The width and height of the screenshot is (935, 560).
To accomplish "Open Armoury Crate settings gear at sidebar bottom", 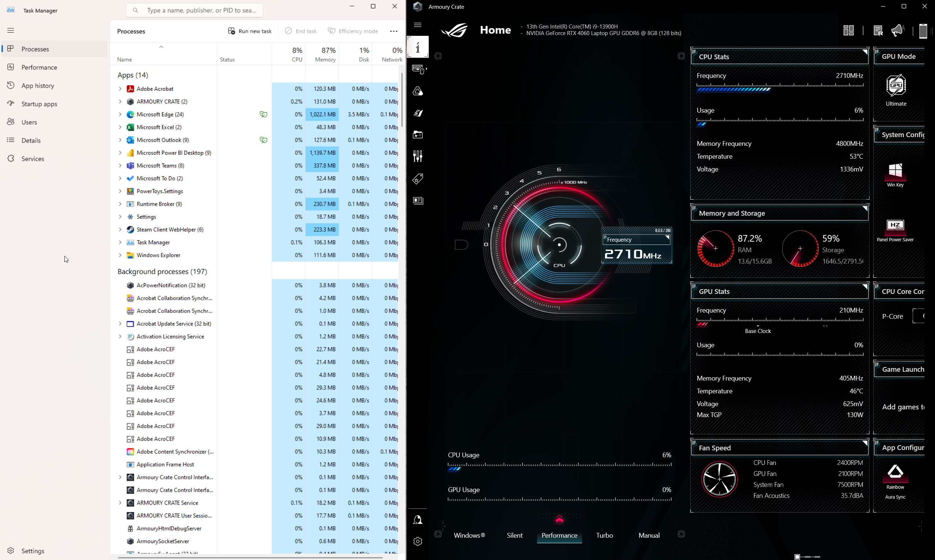I will tap(417, 541).
